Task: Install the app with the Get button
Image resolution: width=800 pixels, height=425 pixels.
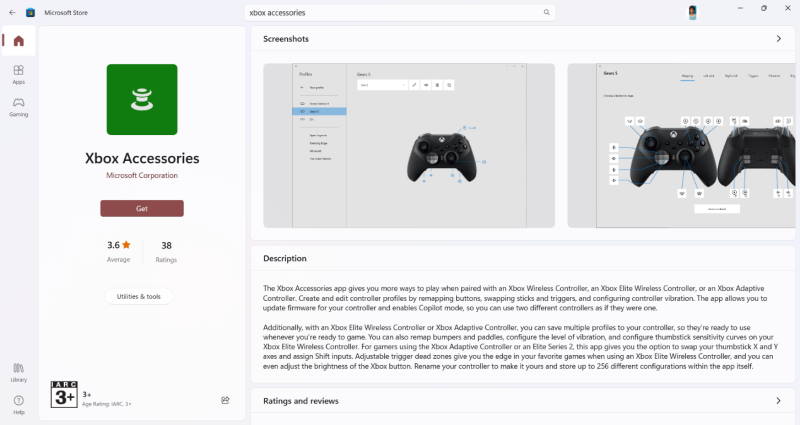Action: coord(142,208)
